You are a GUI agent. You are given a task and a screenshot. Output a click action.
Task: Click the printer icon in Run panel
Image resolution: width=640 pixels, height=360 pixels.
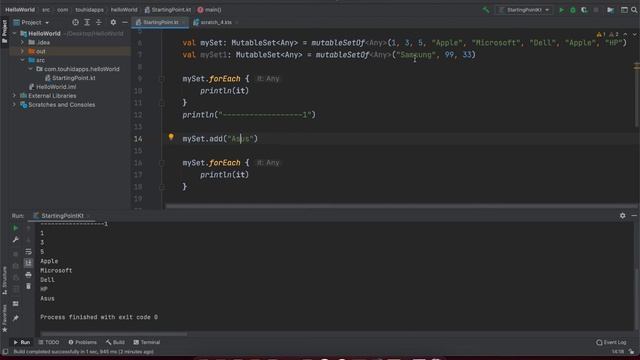click(x=28, y=275)
